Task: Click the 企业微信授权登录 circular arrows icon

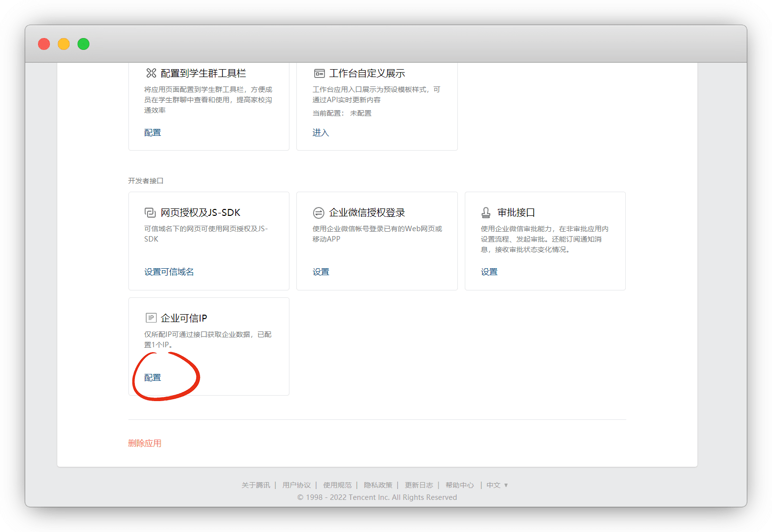Action: (319, 213)
